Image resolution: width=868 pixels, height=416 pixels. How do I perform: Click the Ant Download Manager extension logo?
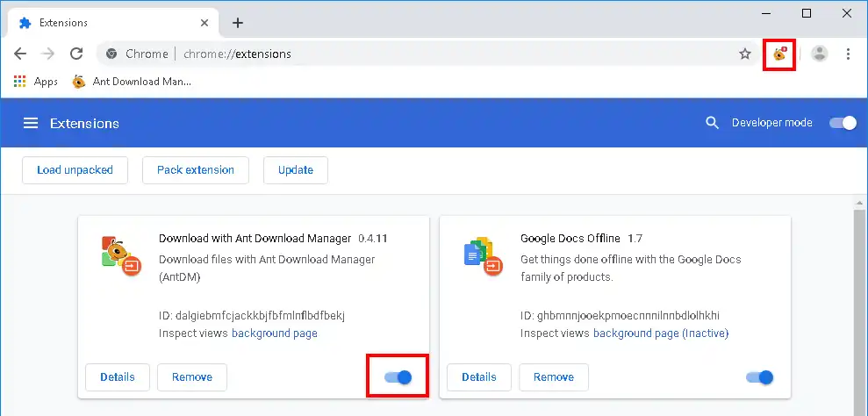121,256
